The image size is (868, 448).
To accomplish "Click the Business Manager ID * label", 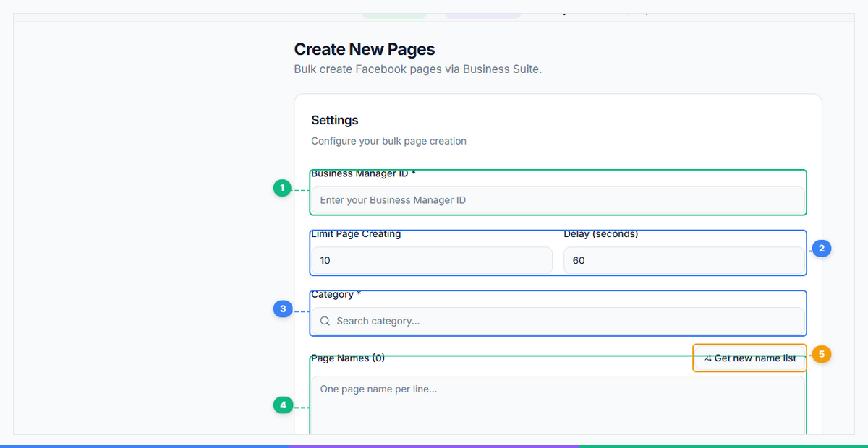I will [x=364, y=173].
